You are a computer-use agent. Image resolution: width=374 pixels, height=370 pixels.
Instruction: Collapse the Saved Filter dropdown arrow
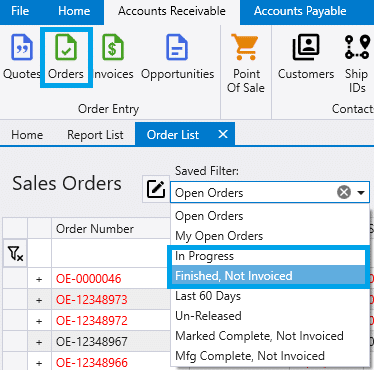click(x=361, y=193)
